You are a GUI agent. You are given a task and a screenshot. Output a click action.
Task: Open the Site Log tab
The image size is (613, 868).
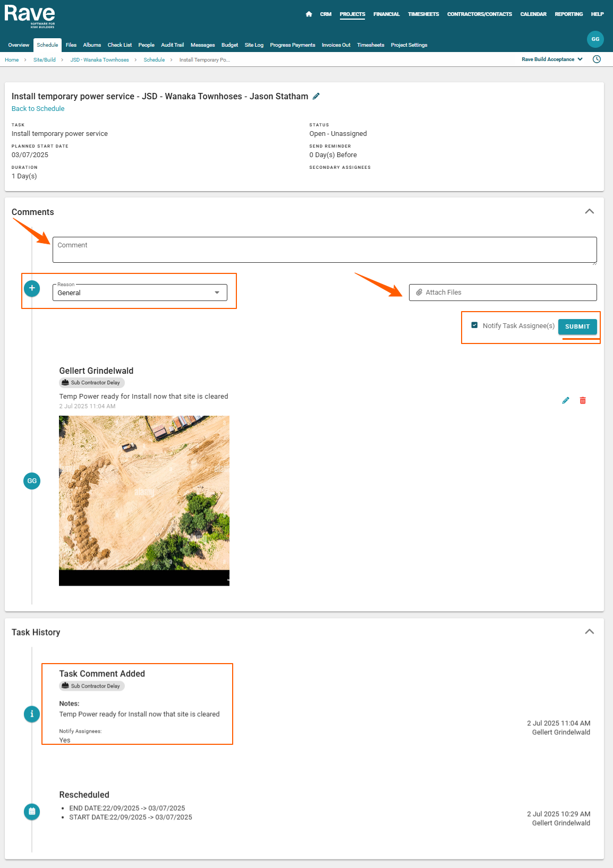point(254,45)
